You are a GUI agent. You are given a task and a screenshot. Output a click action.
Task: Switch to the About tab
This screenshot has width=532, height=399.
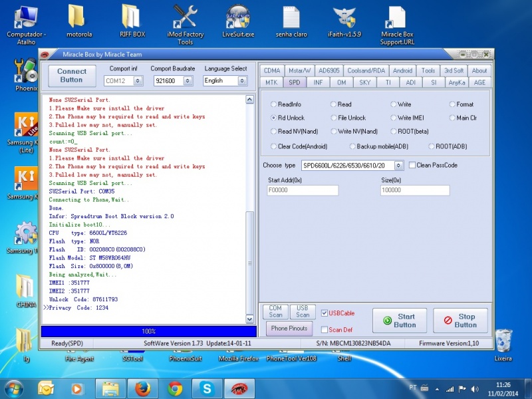tap(479, 70)
